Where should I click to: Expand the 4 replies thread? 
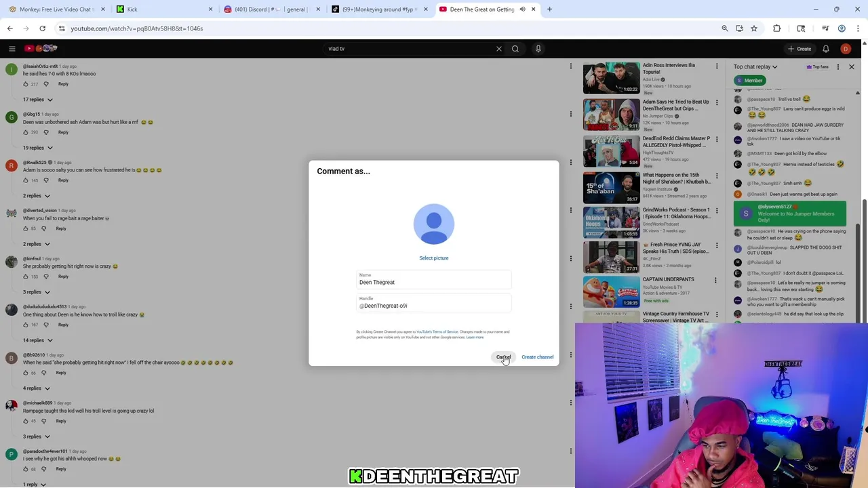tap(36, 388)
